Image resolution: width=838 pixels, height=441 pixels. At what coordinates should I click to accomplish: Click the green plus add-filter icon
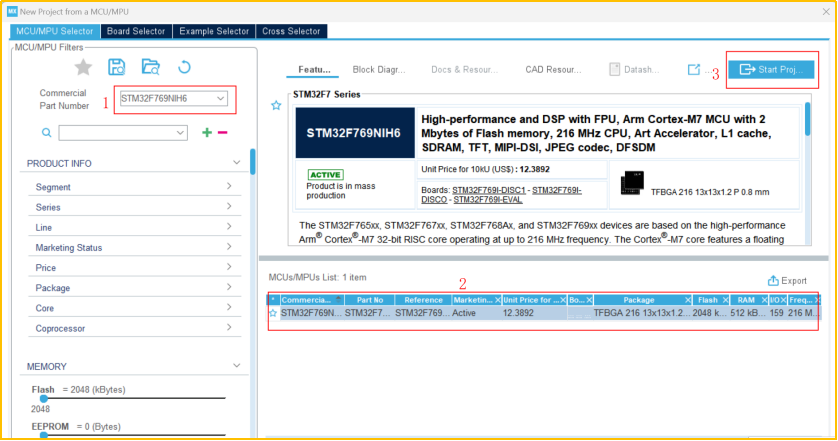tap(207, 132)
